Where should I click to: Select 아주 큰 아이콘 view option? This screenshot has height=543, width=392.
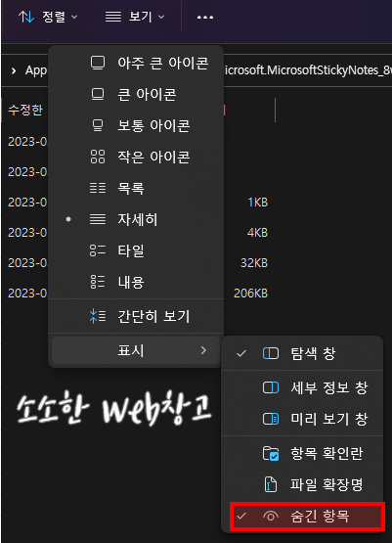pyautogui.click(x=136, y=64)
